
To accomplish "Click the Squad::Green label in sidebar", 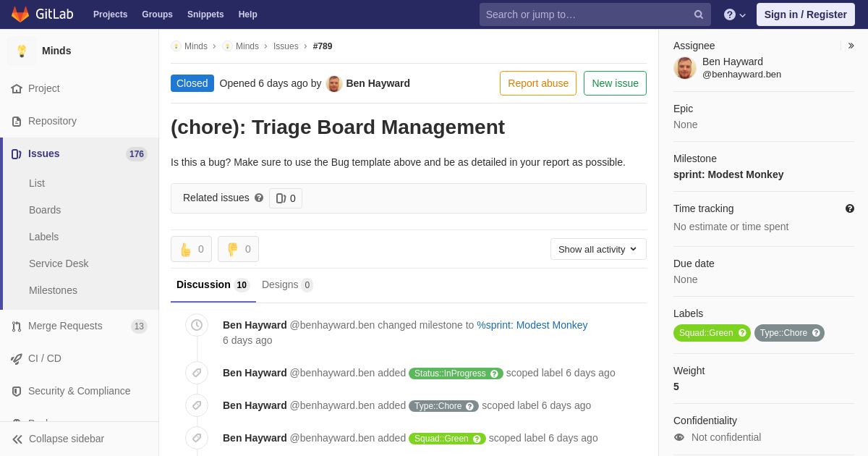I will pos(712,333).
